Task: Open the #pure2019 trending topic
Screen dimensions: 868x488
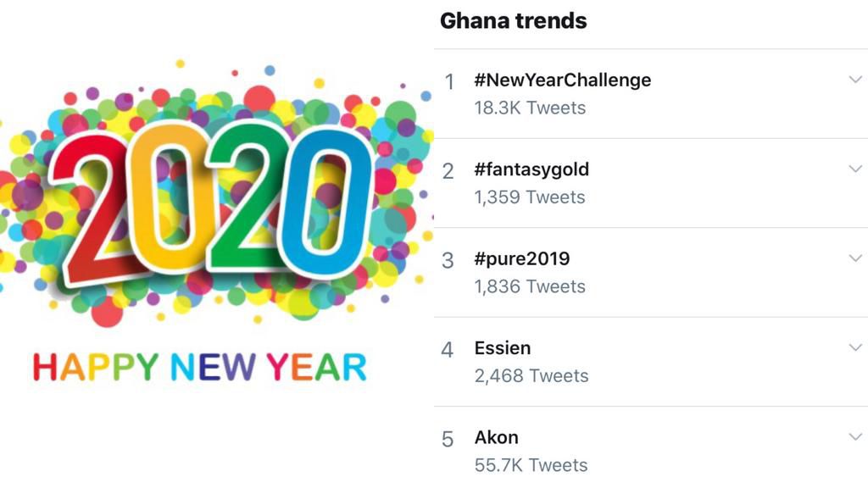Action: 523,258
